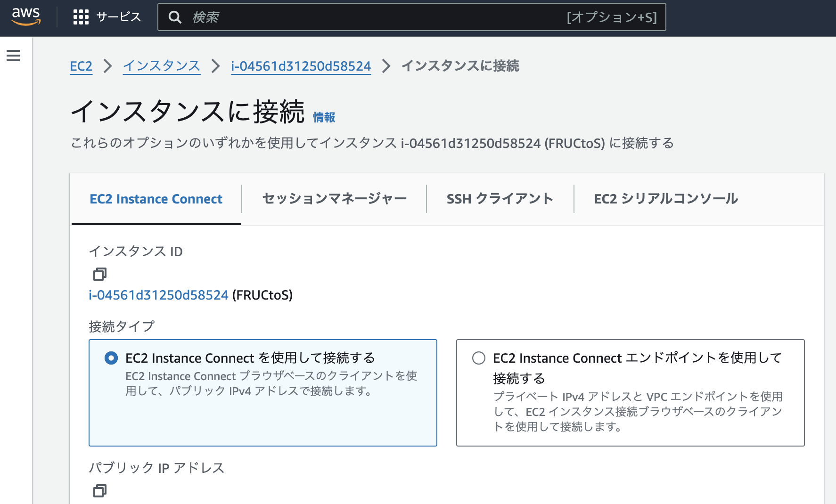The height and width of the screenshot is (504, 836).
Task: Open the hamburger side navigation menu
Action: click(13, 56)
